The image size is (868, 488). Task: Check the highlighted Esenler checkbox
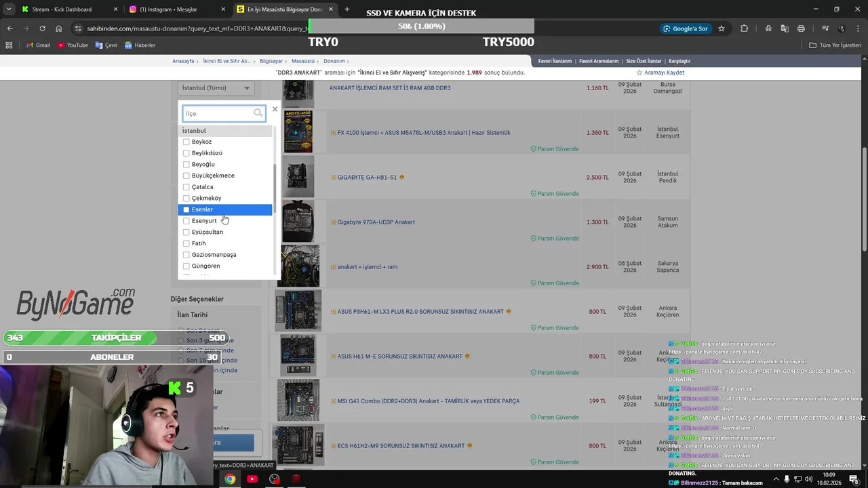coord(186,209)
